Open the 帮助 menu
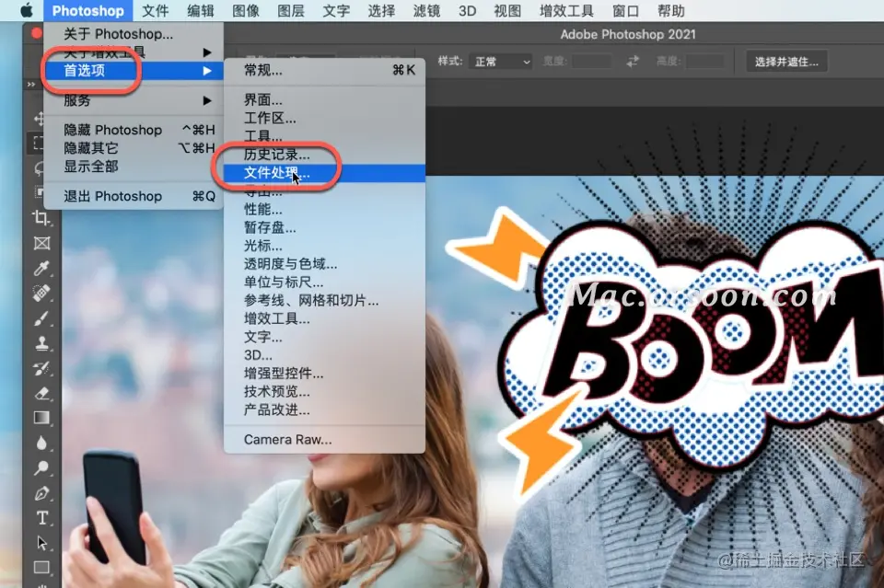Viewport: 884px width, 588px height. [671, 11]
